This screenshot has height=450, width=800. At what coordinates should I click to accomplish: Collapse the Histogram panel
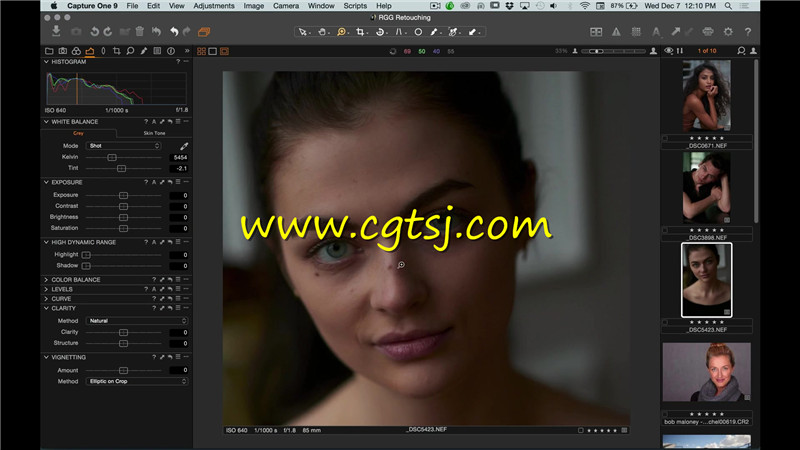coord(46,62)
